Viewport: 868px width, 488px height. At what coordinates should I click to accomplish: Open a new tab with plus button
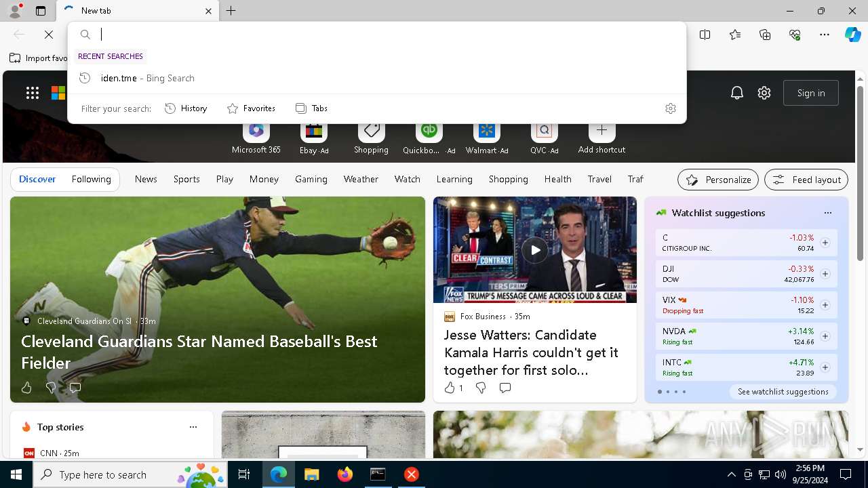coord(231,11)
